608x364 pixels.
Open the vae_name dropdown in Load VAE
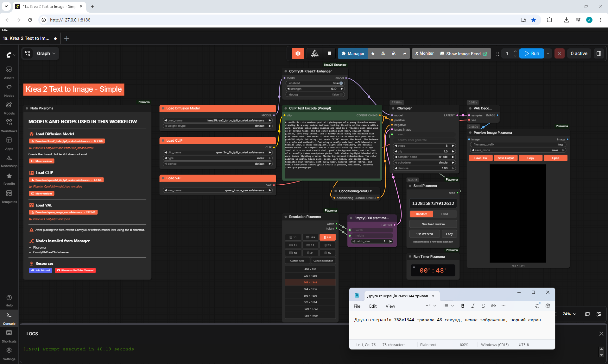point(218,190)
